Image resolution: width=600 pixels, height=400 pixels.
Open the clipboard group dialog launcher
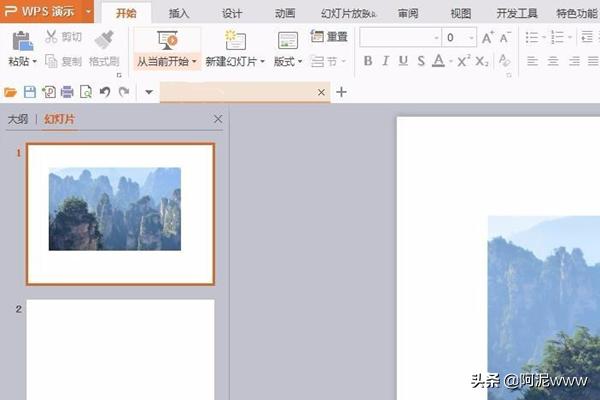119,75
